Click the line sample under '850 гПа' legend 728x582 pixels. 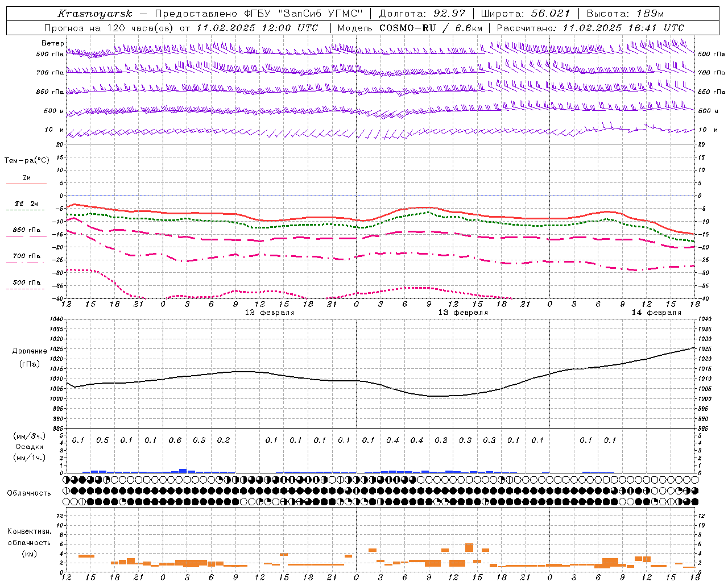[x=27, y=236]
